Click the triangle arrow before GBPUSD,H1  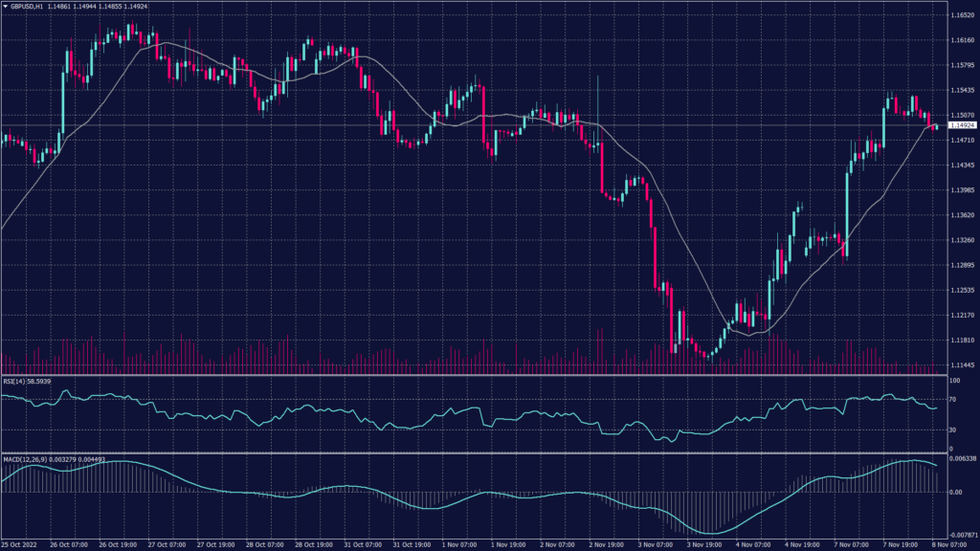5,6
